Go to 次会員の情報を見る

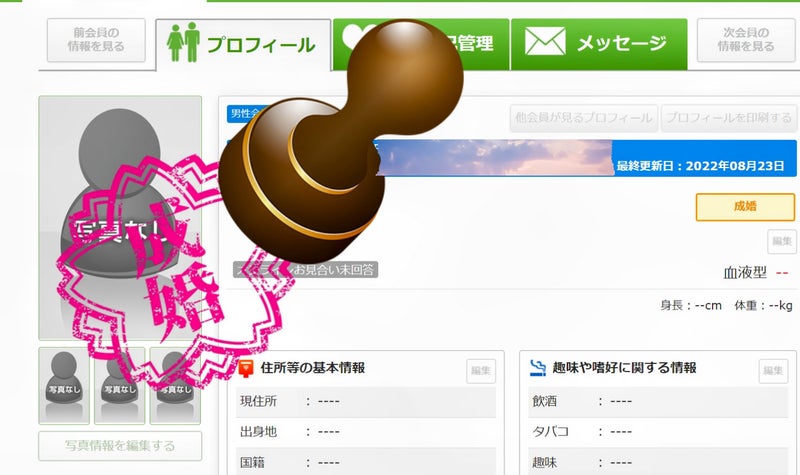coord(745,39)
